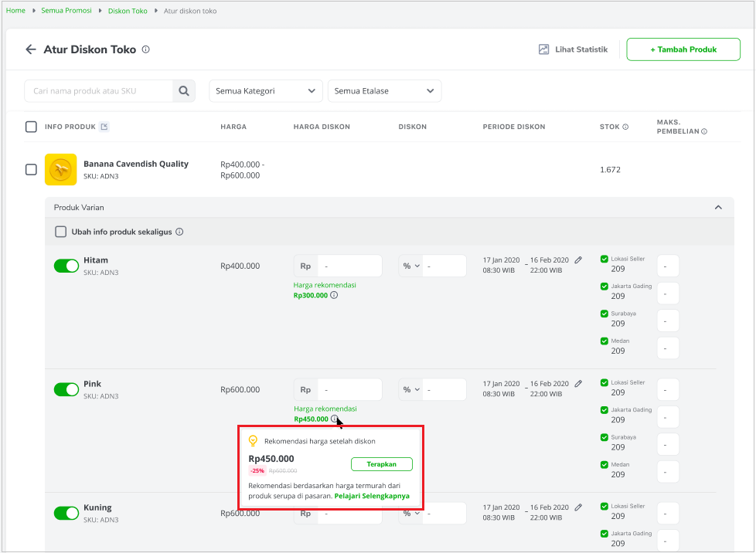Check the Banana Cavendish Quality product checkbox
Viewport: 756px width, 553px height.
pos(31,170)
